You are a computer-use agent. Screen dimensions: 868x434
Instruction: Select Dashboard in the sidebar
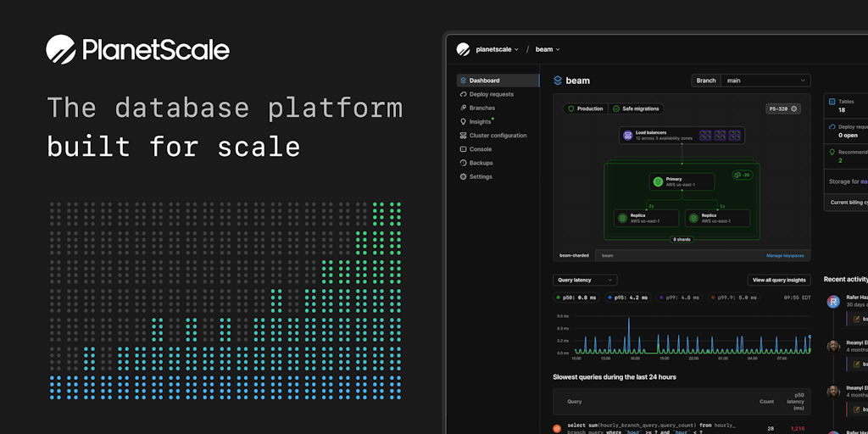coord(498,81)
